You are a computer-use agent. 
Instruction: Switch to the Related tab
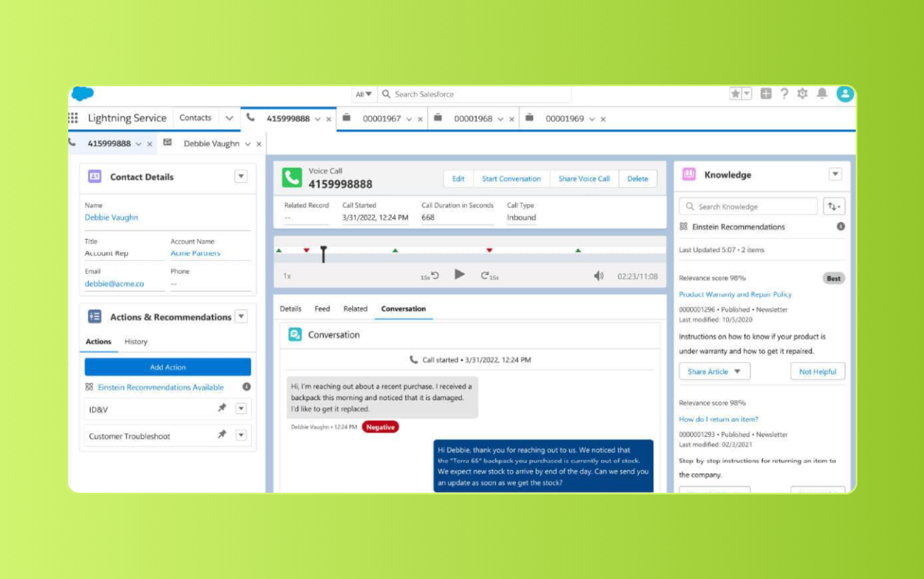coord(355,309)
